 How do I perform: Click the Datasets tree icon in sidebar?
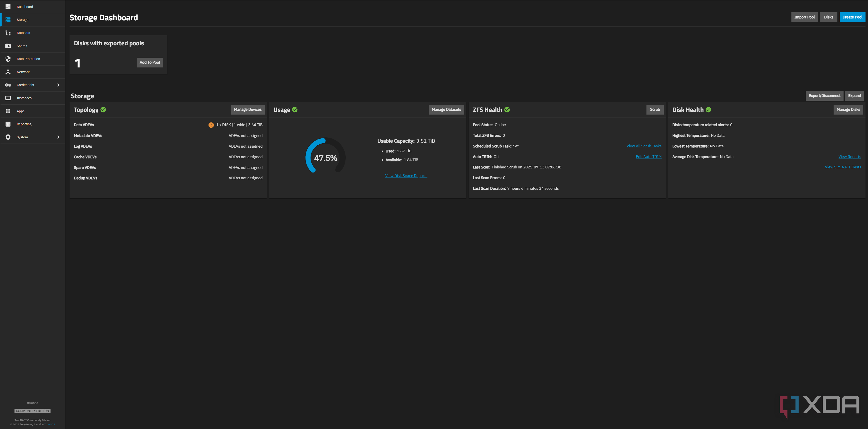tap(8, 33)
